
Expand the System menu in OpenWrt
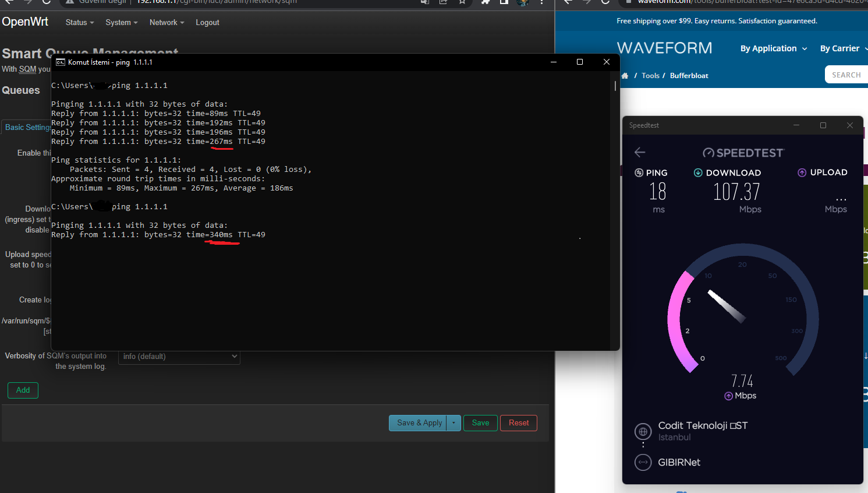click(x=122, y=23)
